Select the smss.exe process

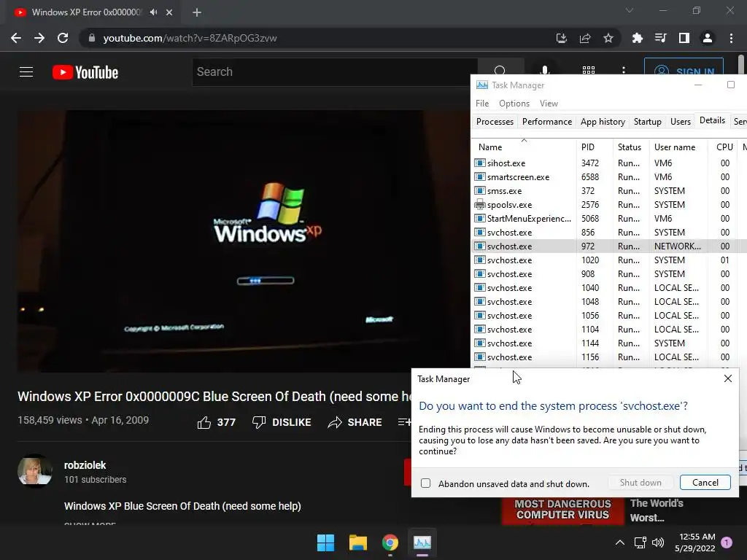pos(609,190)
